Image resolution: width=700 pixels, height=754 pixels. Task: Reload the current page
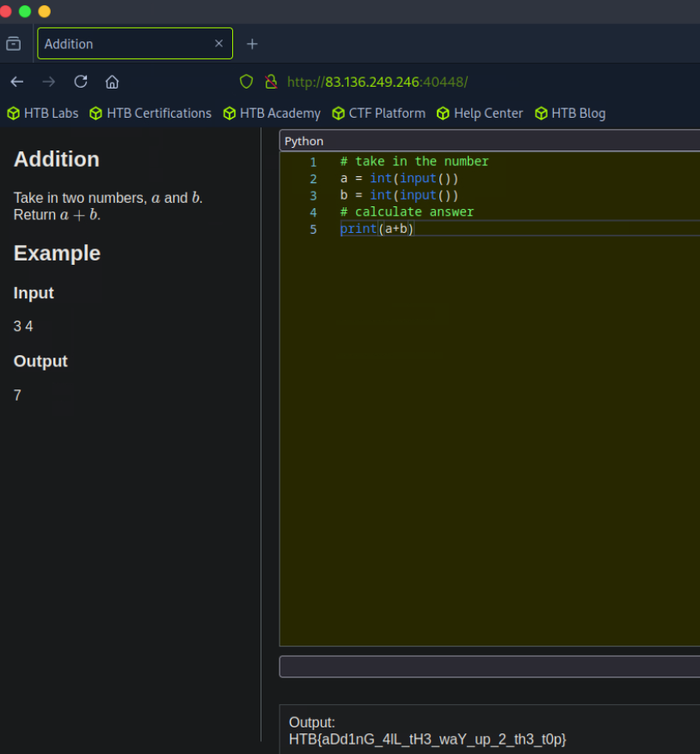pyautogui.click(x=81, y=82)
